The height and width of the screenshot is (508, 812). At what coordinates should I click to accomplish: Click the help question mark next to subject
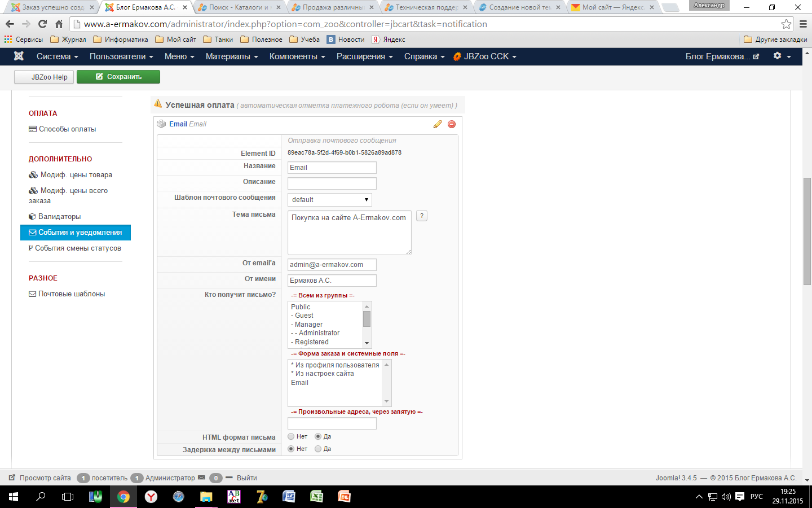click(x=421, y=216)
